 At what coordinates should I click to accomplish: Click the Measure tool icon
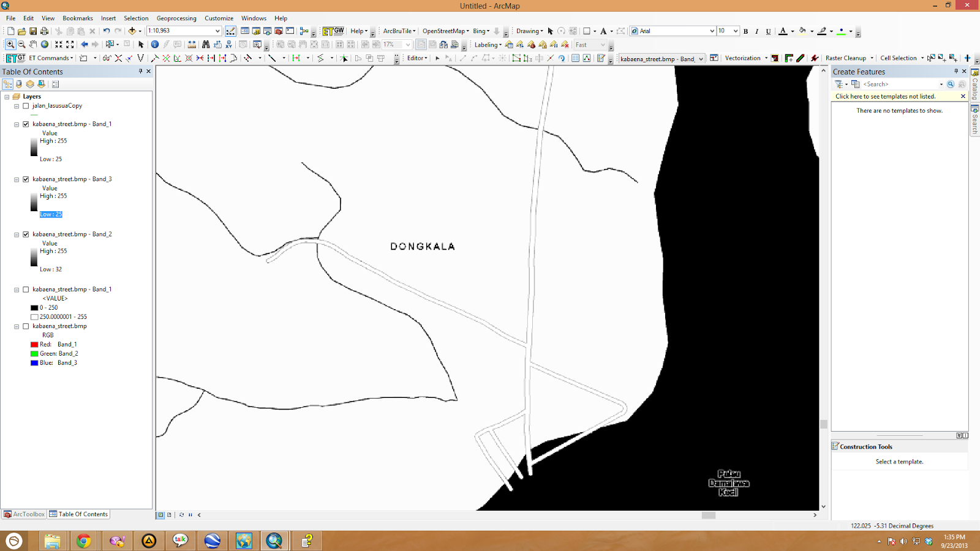[192, 44]
